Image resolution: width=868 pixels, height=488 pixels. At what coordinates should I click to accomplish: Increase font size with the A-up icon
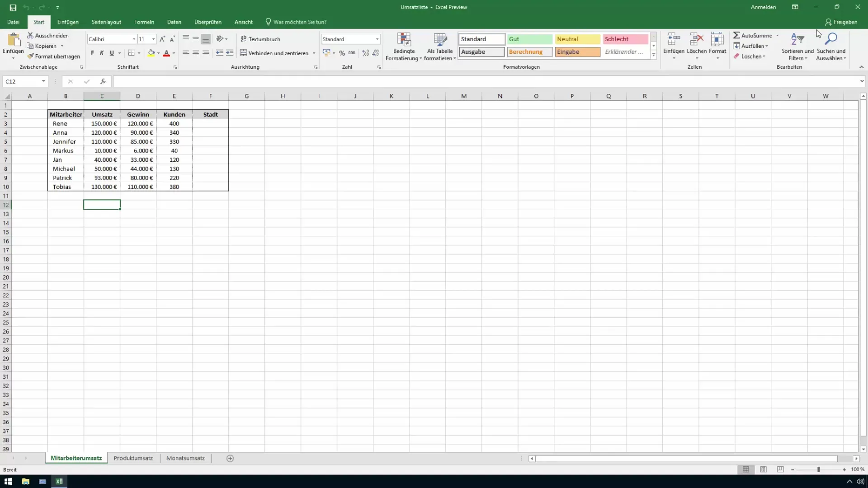pyautogui.click(x=162, y=39)
